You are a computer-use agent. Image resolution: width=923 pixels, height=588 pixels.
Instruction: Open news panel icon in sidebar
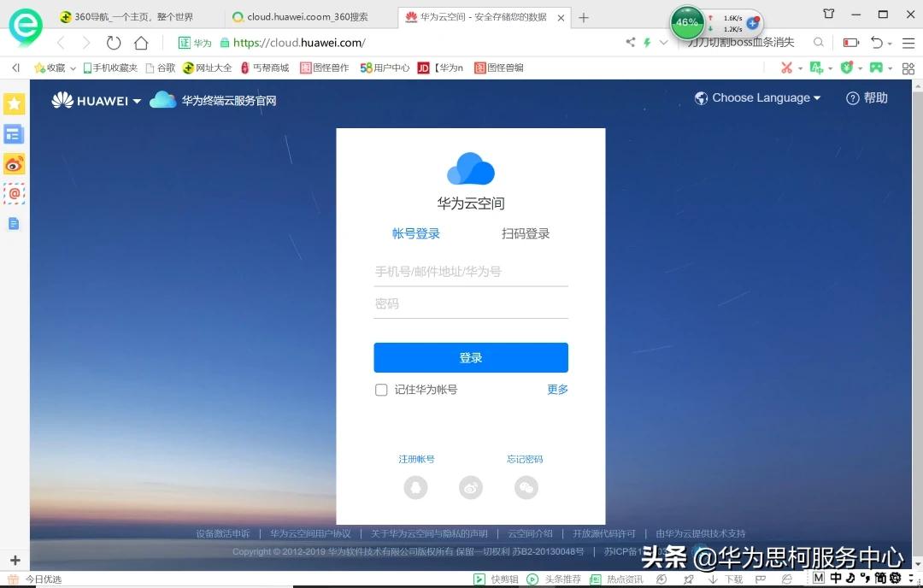pos(15,134)
